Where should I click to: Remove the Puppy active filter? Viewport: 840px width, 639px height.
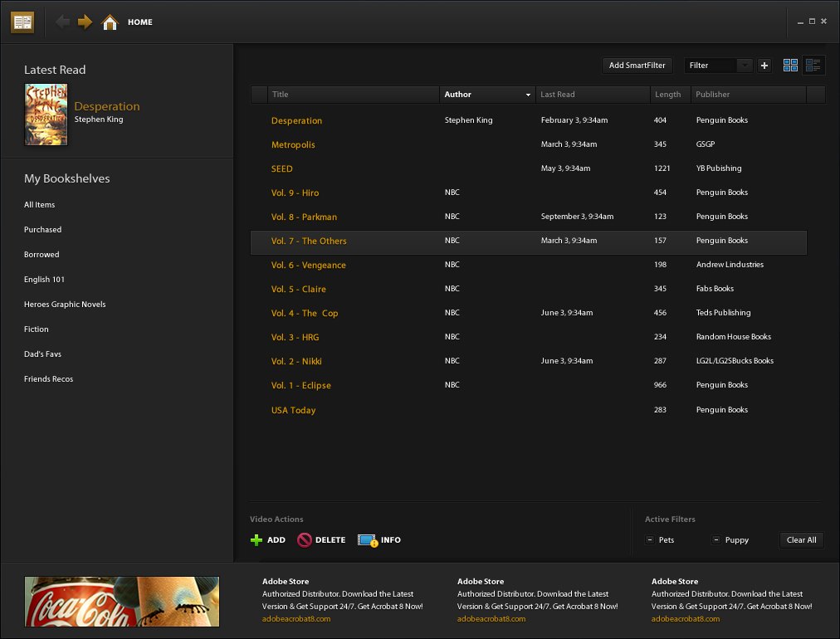[715, 540]
